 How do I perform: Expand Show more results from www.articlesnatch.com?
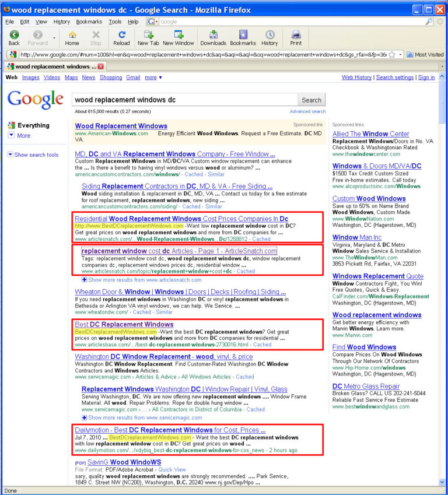pyautogui.click(x=142, y=280)
